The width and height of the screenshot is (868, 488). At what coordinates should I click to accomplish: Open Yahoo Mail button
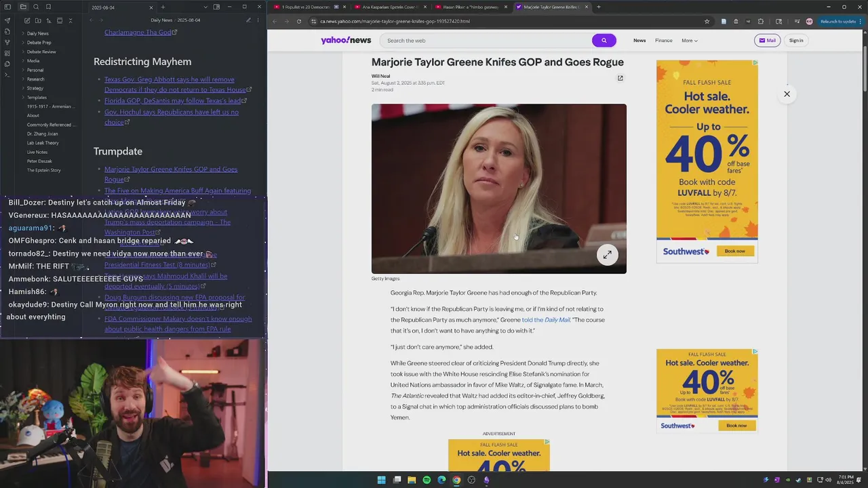pos(768,41)
